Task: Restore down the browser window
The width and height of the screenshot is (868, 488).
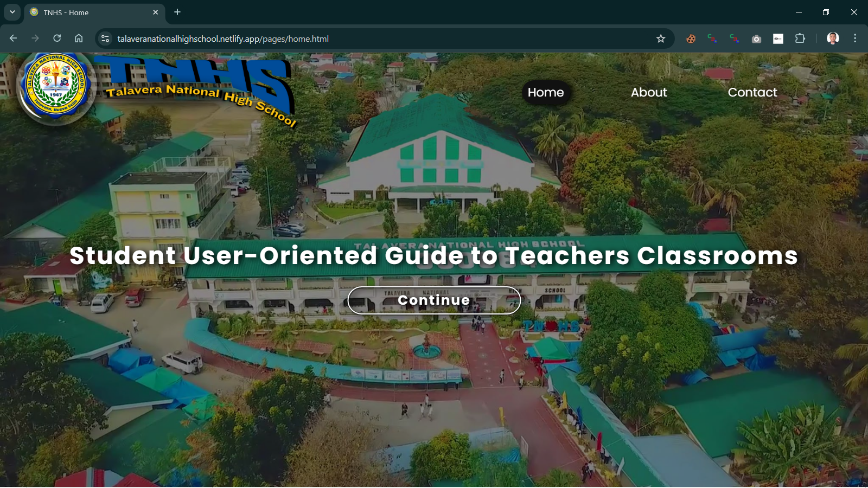Action: pos(826,12)
